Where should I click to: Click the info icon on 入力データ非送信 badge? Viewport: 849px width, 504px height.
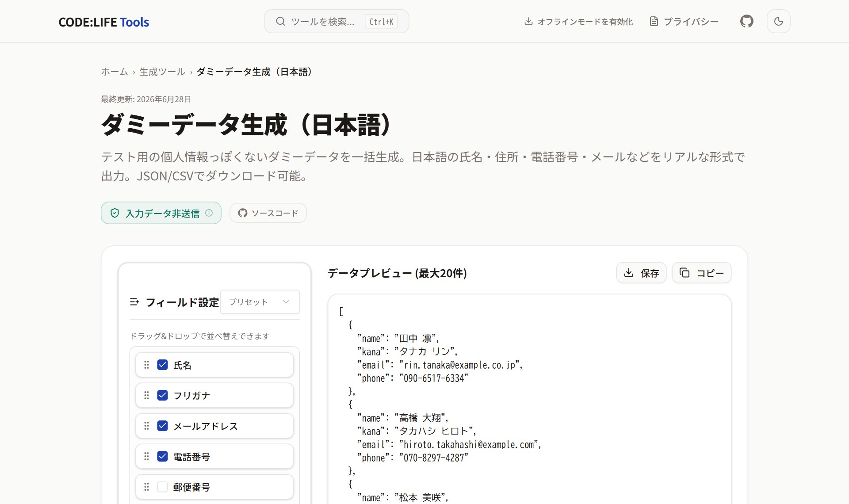[x=209, y=213]
